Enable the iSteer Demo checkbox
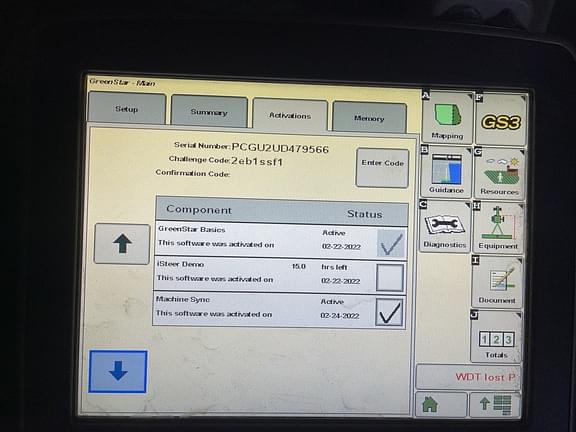576x432 pixels. pyautogui.click(x=390, y=278)
